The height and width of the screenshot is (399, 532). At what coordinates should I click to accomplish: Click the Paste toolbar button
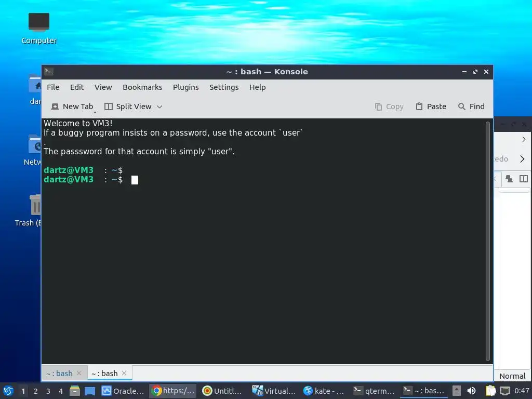(431, 107)
